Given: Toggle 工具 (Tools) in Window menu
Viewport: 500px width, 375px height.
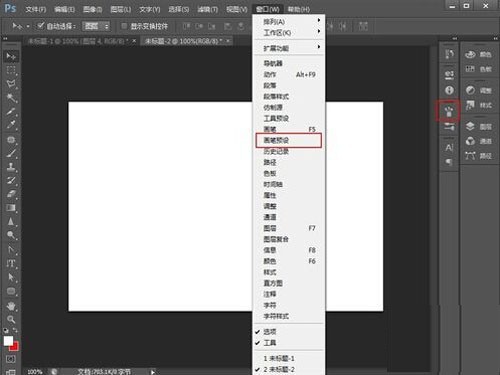Looking at the screenshot, I should click(x=289, y=343).
